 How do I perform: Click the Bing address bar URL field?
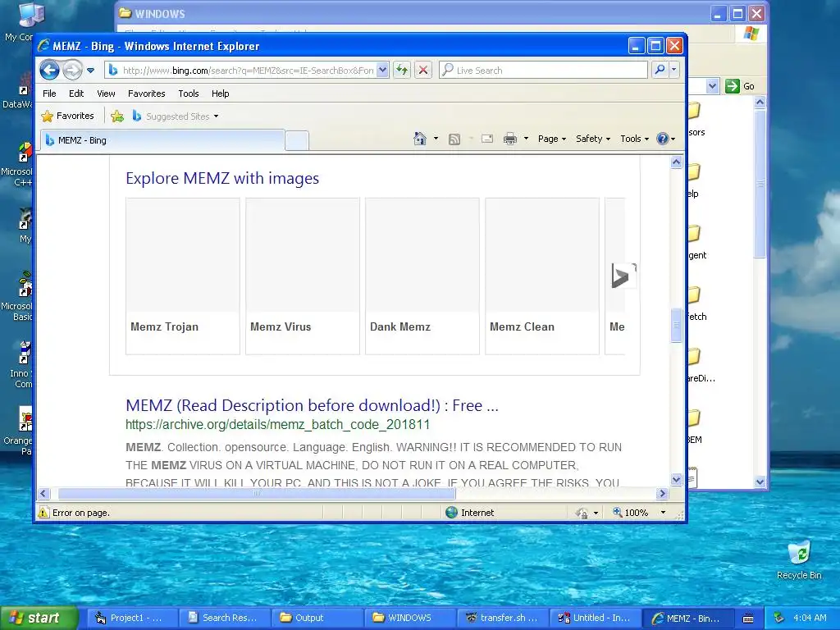pyautogui.click(x=240, y=71)
